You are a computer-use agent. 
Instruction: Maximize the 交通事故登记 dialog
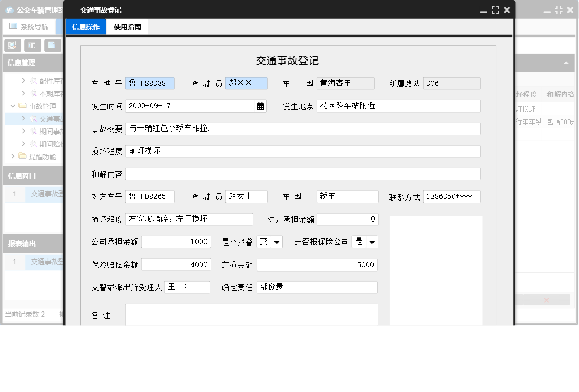point(495,10)
